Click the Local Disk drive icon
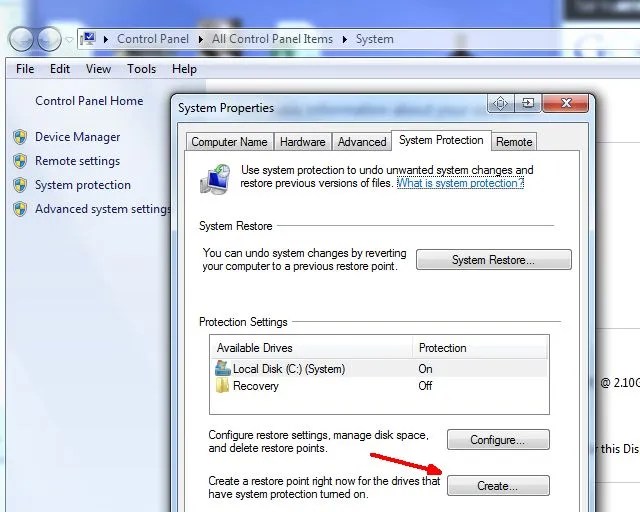640x512 pixels. tap(222, 368)
